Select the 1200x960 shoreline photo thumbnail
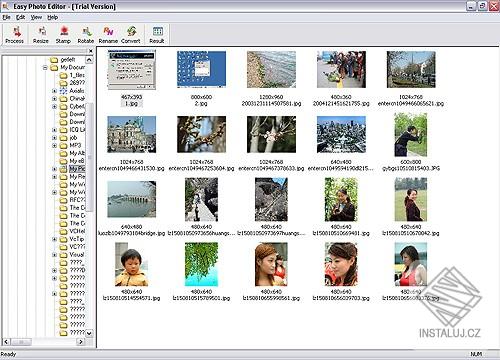The image size is (500, 360). pyautogui.click(x=271, y=69)
